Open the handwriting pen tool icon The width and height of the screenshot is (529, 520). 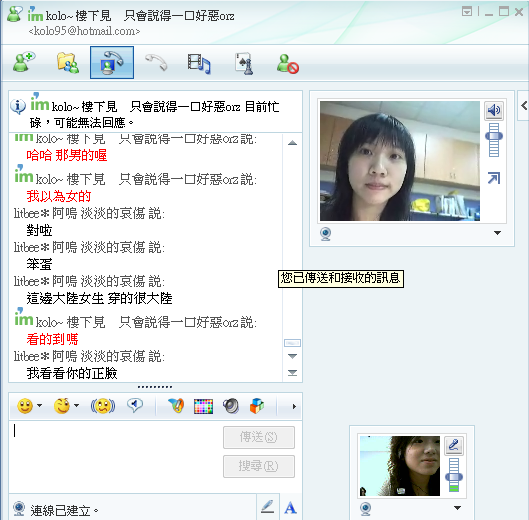click(x=176, y=406)
